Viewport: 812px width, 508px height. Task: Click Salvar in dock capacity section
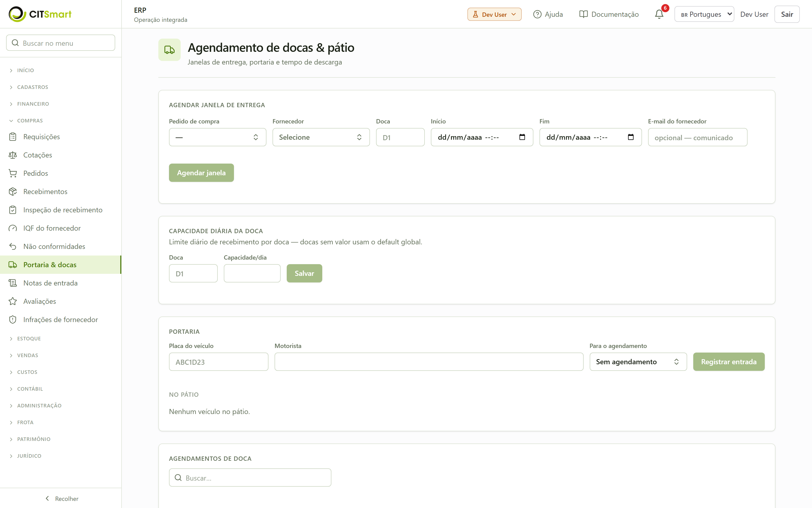coord(304,273)
